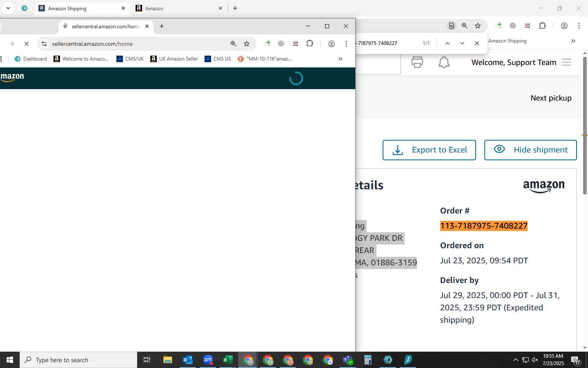Close the Amazon Shipping tab
The image size is (588, 368).
coord(123,8)
